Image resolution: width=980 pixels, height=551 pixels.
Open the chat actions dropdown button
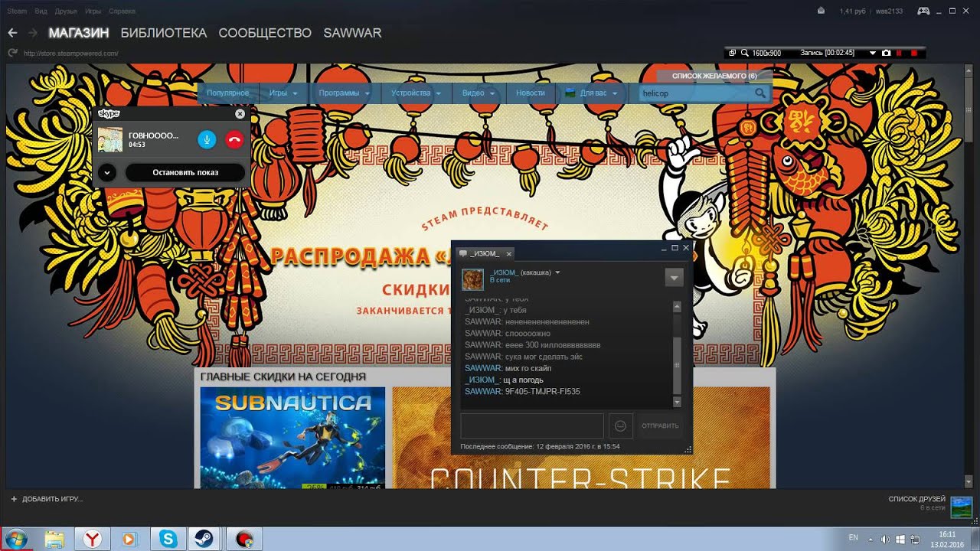tap(674, 278)
